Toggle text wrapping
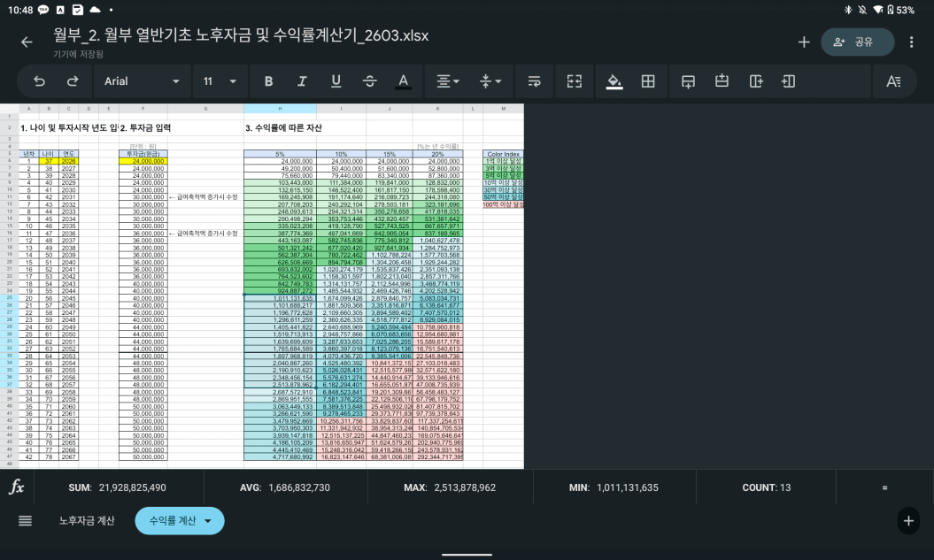This screenshot has width=934, height=560. [x=535, y=81]
